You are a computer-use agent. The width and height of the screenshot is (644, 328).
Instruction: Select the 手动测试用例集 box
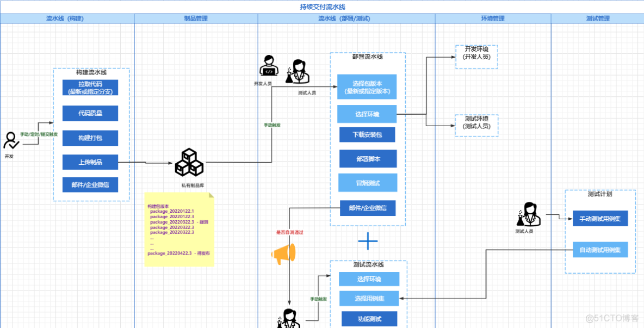coord(600,219)
